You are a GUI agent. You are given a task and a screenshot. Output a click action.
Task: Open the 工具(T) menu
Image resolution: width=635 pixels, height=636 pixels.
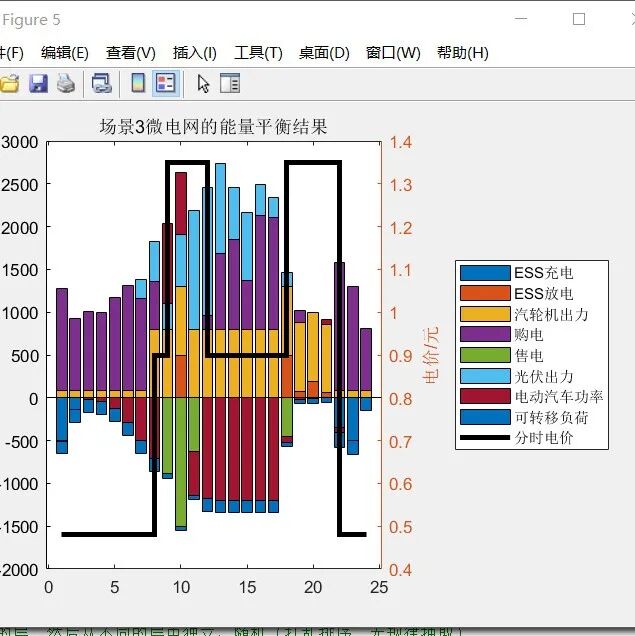pos(258,53)
